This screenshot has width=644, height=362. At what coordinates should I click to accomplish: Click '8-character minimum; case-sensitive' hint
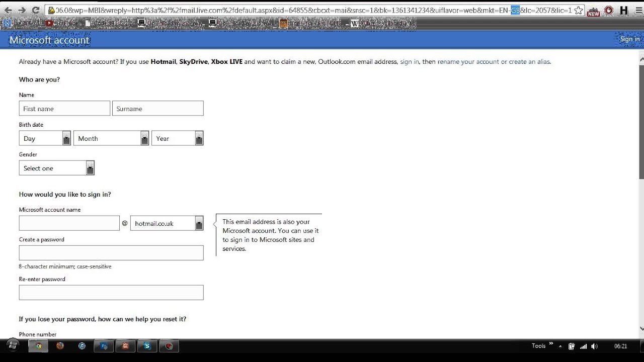pyautogui.click(x=65, y=266)
